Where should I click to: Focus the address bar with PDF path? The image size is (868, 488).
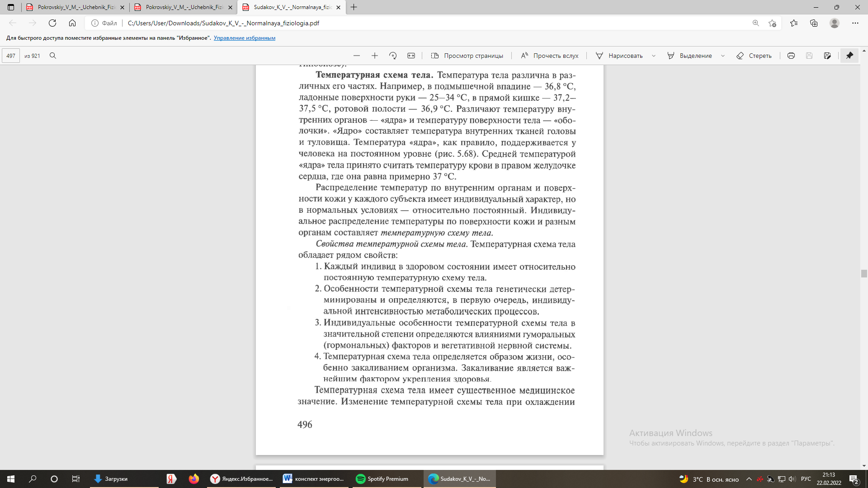coord(434,23)
